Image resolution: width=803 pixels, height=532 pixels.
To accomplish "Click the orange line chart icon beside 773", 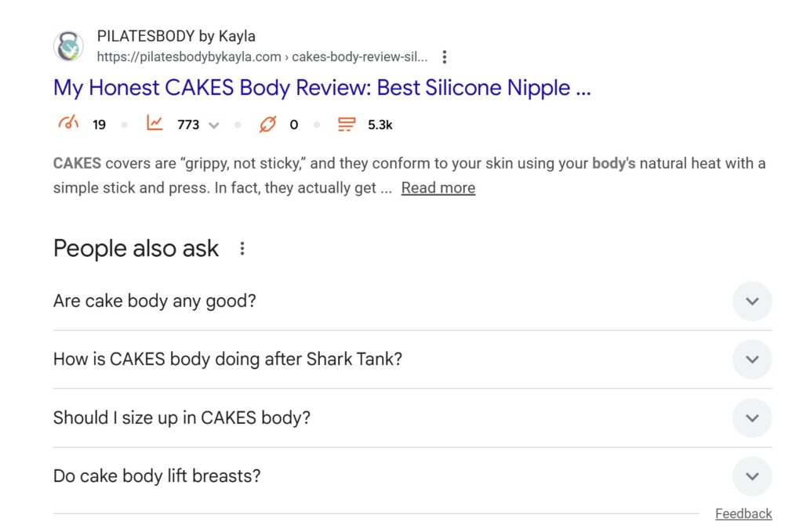I will point(154,124).
